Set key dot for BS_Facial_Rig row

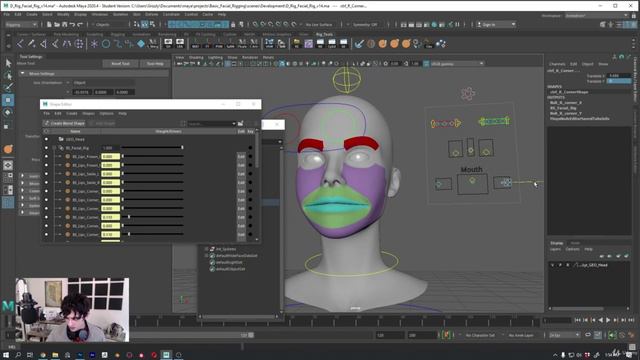click(x=250, y=148)
